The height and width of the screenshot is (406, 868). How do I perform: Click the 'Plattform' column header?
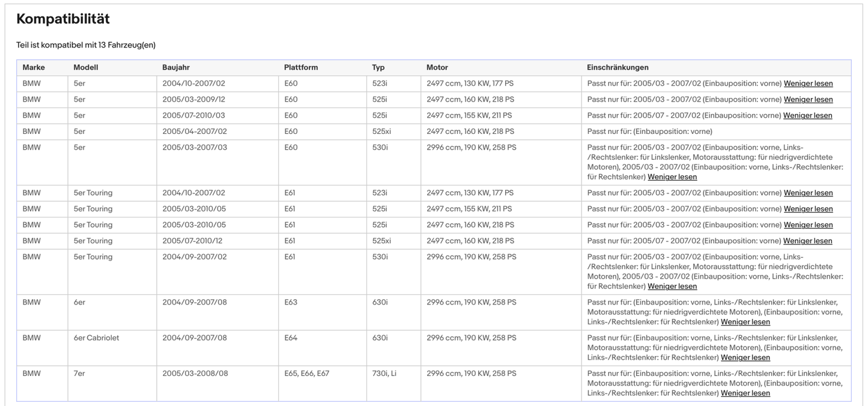coord(301,67)
